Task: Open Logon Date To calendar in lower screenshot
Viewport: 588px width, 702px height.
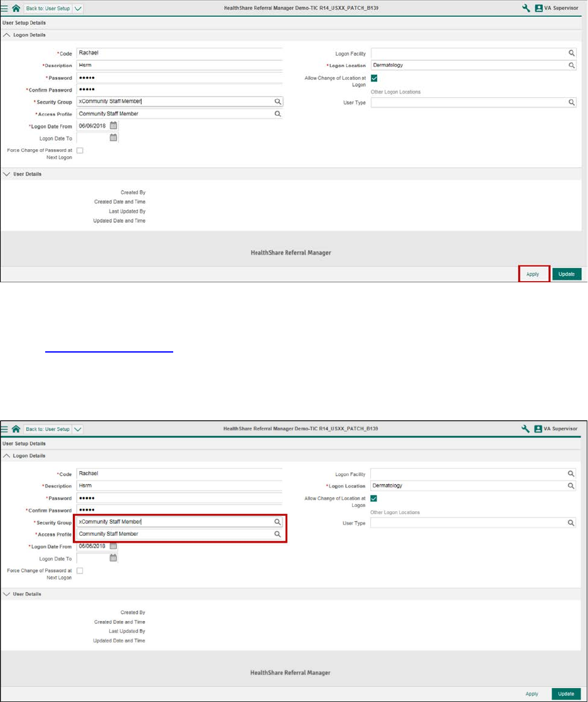Action: tap(114, 558)
